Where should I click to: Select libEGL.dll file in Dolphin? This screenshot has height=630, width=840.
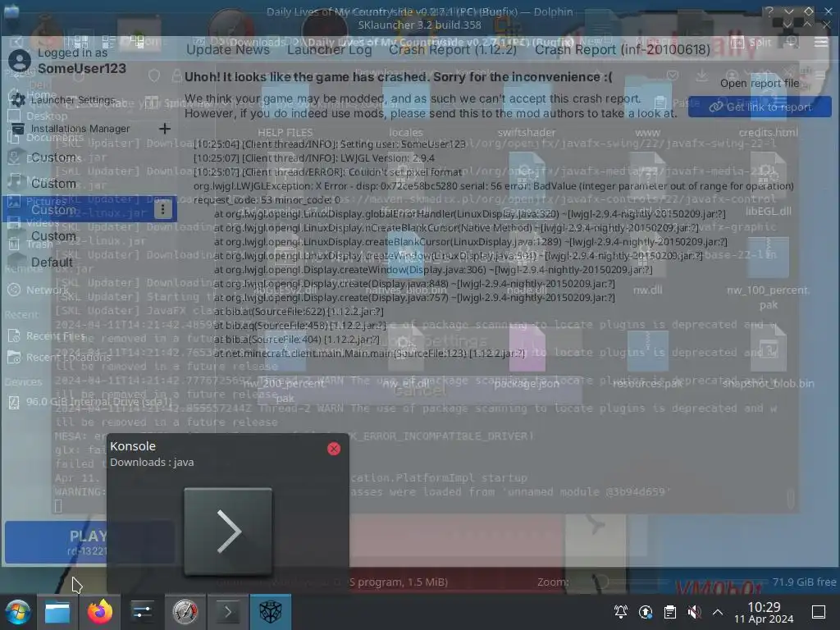(768, 185)
